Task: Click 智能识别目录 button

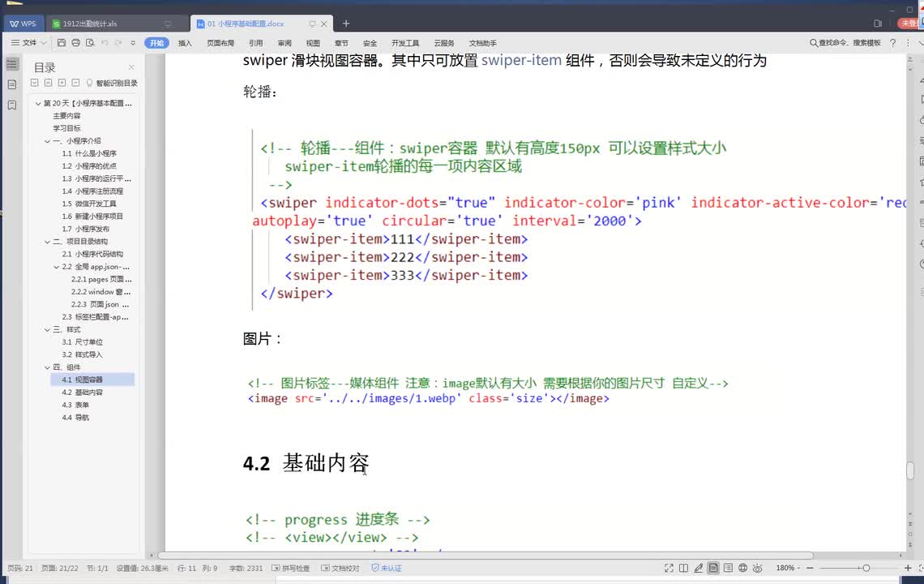Action: click(x=111, y=84)
